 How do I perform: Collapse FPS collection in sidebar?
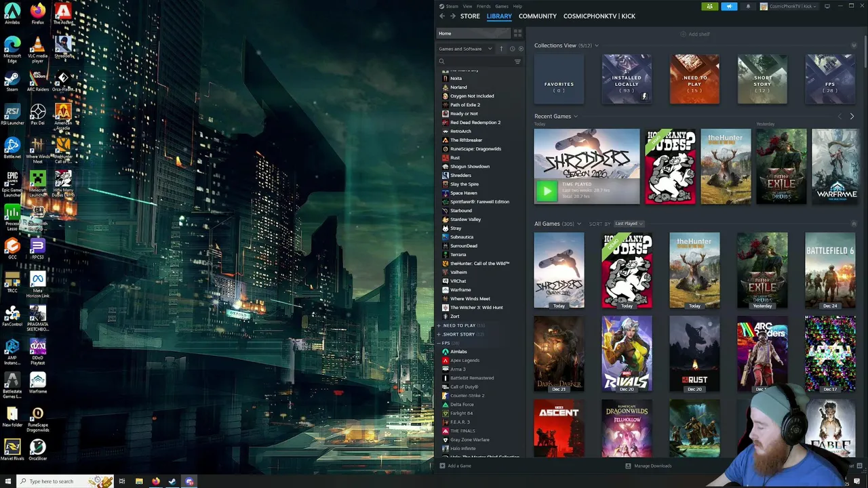pos(439,343)
